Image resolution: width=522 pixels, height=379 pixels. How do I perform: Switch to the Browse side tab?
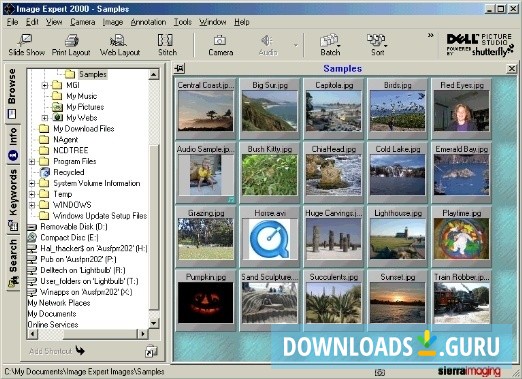(x=12, y=94)
